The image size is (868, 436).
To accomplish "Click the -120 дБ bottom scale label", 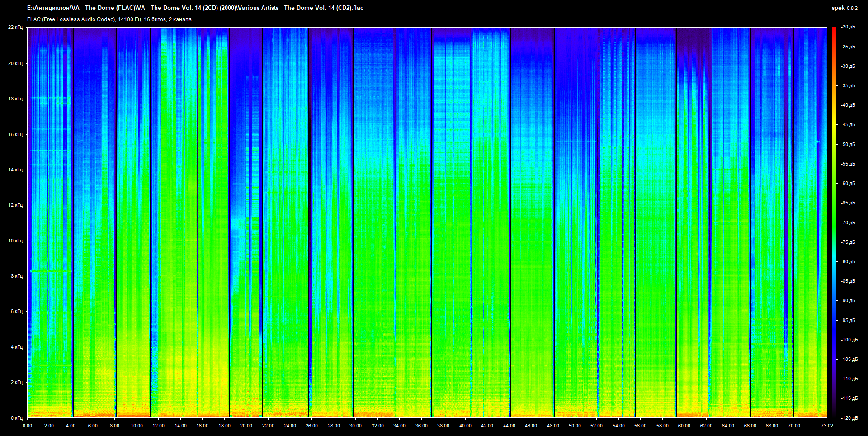I will tap(848, 418).
